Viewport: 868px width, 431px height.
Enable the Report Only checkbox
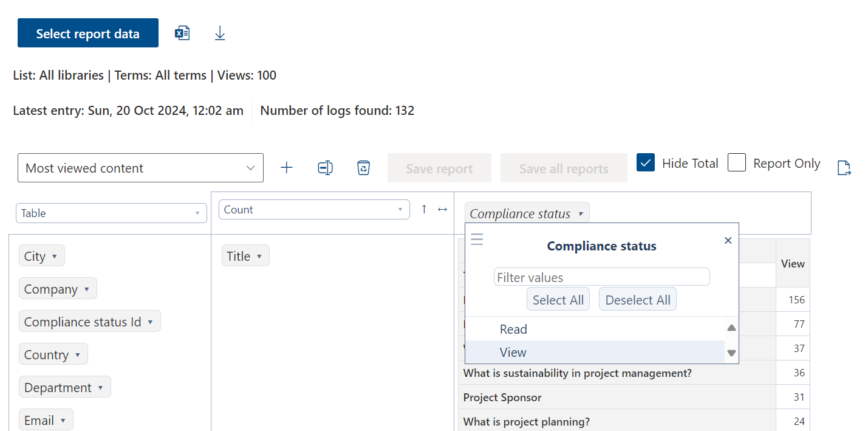[737, 163]
